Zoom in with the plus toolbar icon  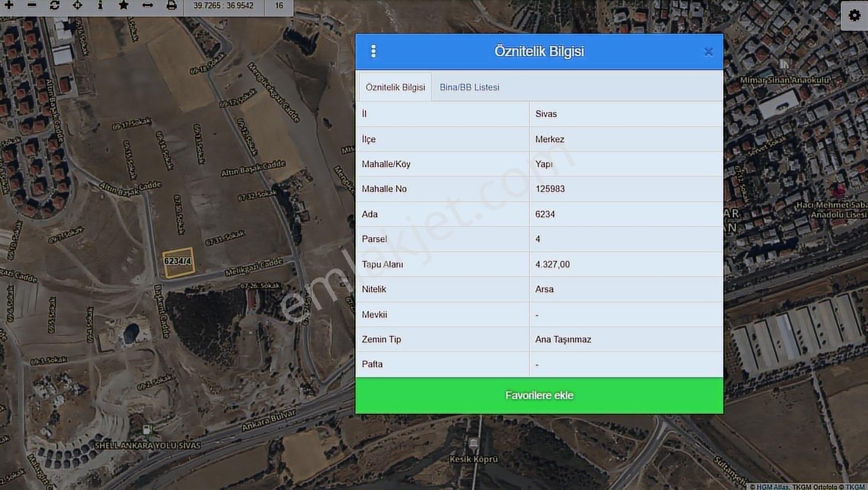(9, 5)
